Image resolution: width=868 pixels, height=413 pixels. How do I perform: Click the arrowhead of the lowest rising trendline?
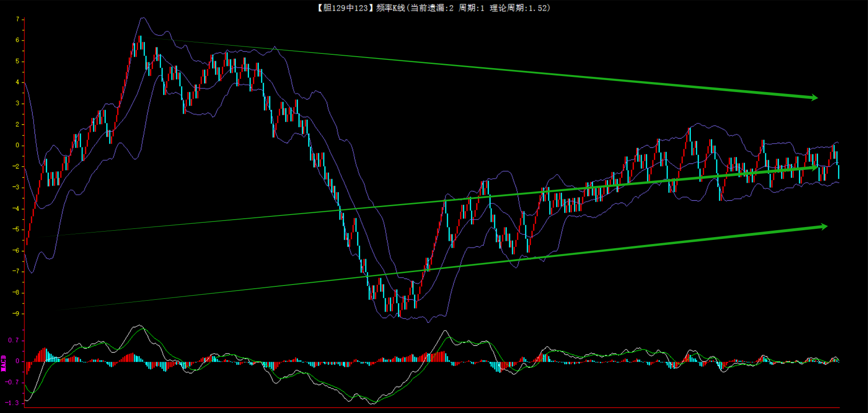pos(823,227)
